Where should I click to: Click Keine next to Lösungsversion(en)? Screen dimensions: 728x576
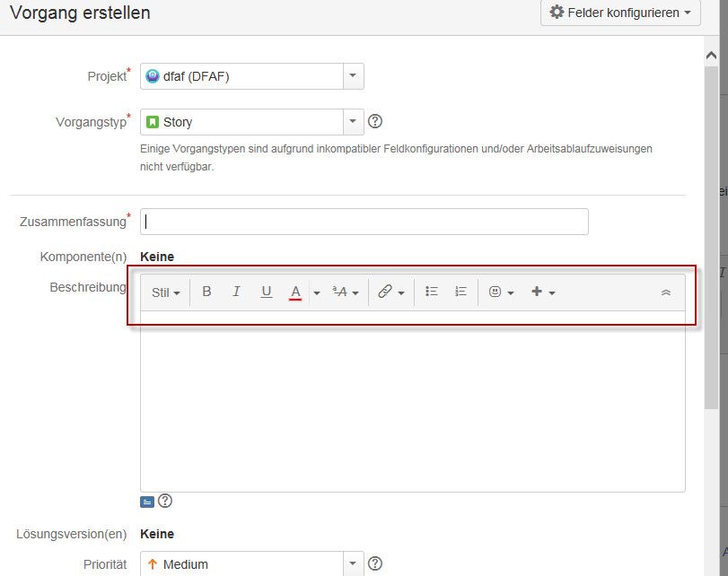click(157, 534)
